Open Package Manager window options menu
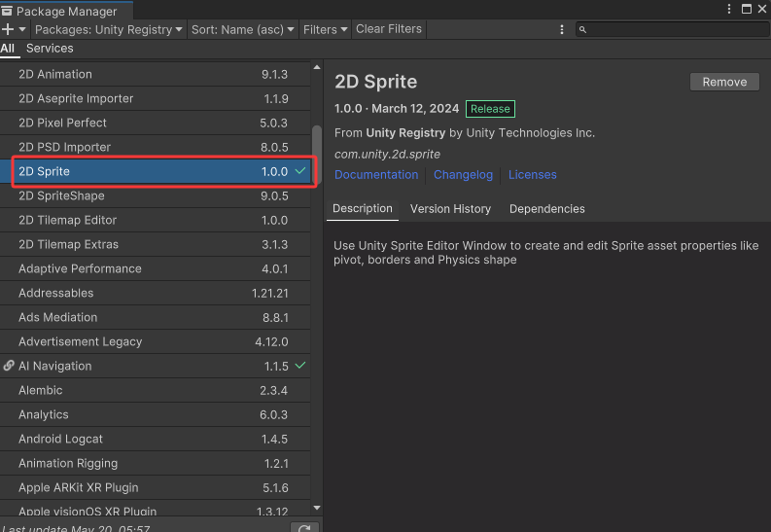The width and height of the screenshot is (771, 532). [729, 9]
